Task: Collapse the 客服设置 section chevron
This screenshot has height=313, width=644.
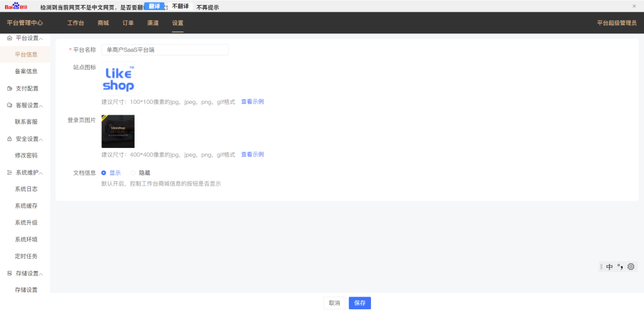Action: [x=42, y=106]
